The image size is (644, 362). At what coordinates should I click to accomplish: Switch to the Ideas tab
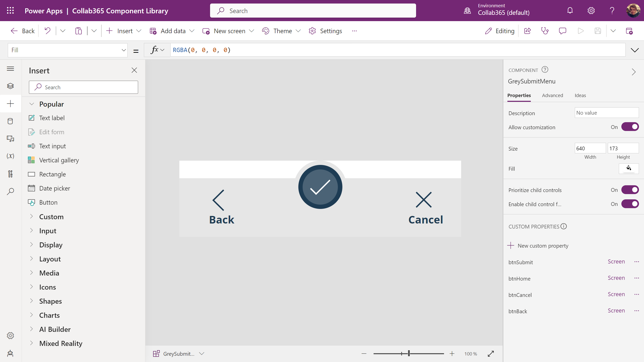[580, 96]
